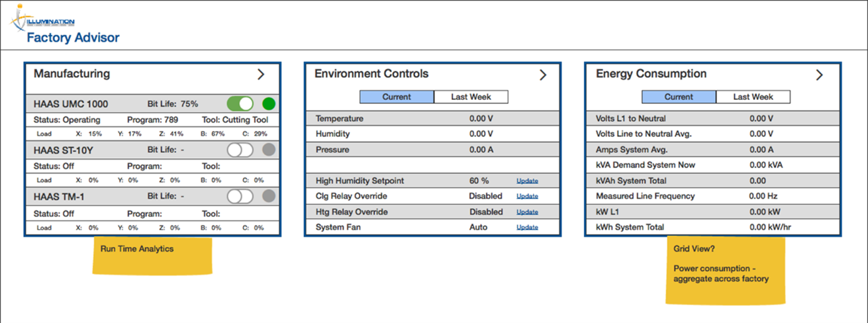Update the Htg Relay Override
The image size is (868, 323).
[x=527, y=212]
